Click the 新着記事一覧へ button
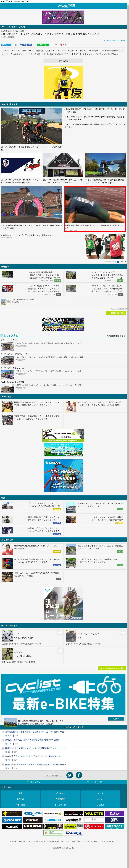129x868 pixels. click(x=116, y=313)
